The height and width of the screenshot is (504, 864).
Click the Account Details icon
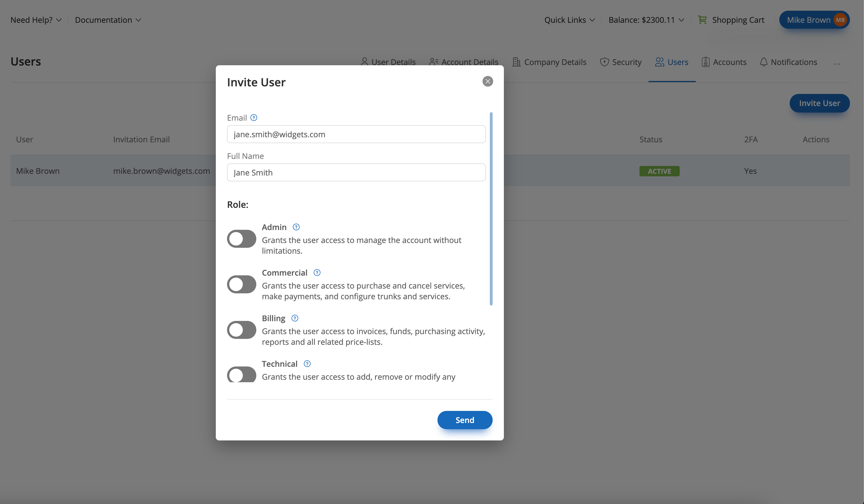[434, 62]
